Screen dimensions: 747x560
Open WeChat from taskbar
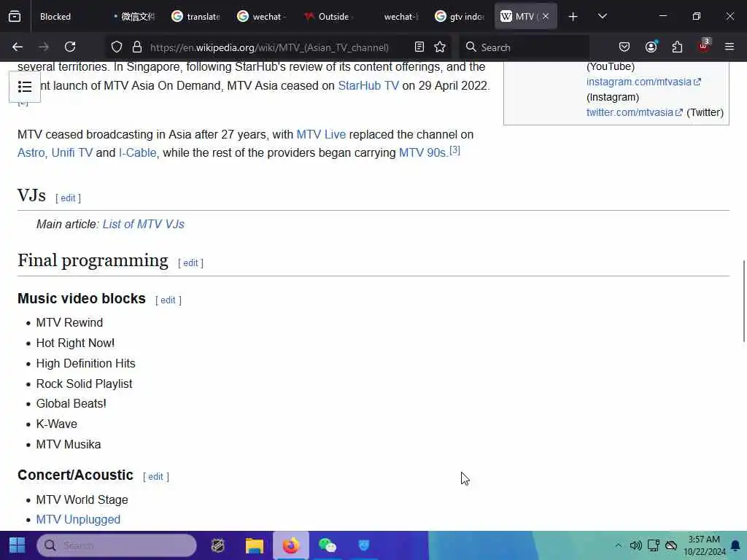[x=328, y=545]
